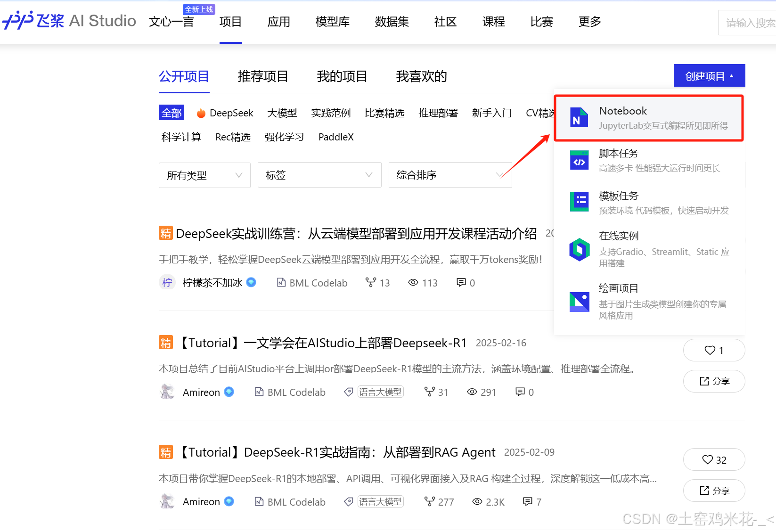The height and width of the screenshot is (532, 776).
Task: Filter by 实践范例 category
Action: [331, 113]
